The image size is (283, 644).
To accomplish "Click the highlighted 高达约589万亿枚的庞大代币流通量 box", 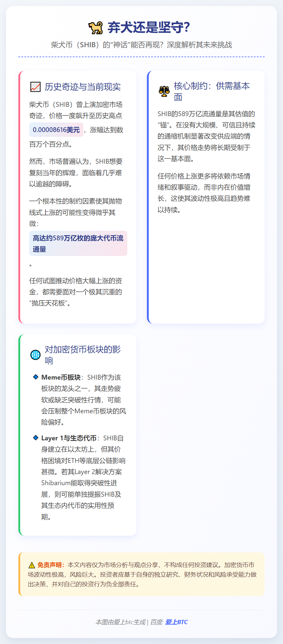I will (x=78, y=243).
